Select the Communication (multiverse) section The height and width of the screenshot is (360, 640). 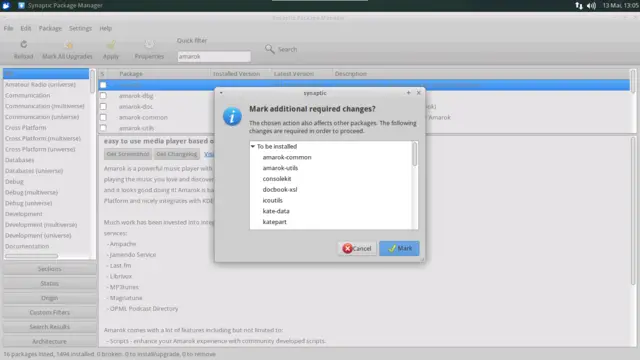pos(44,106)
